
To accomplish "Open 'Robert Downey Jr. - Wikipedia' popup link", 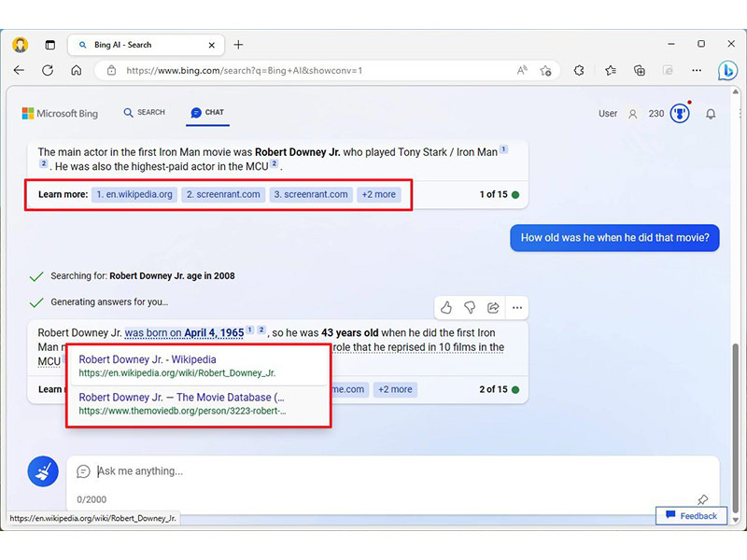I will click(148, 359).
